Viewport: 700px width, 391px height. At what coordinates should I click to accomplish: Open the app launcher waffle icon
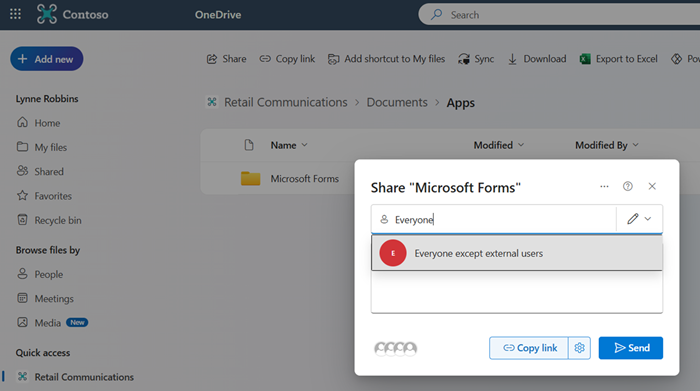click(15, 14)
